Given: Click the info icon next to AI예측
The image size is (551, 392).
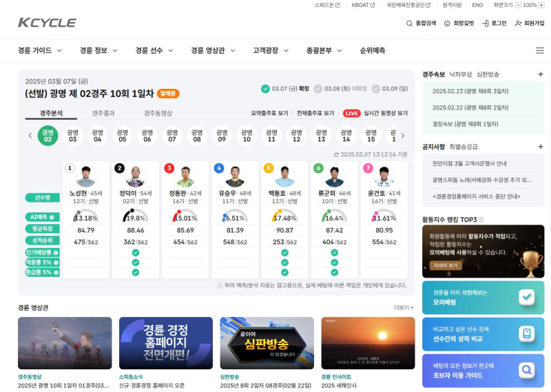Looking at the screenshot, I should tap(51, 217).
